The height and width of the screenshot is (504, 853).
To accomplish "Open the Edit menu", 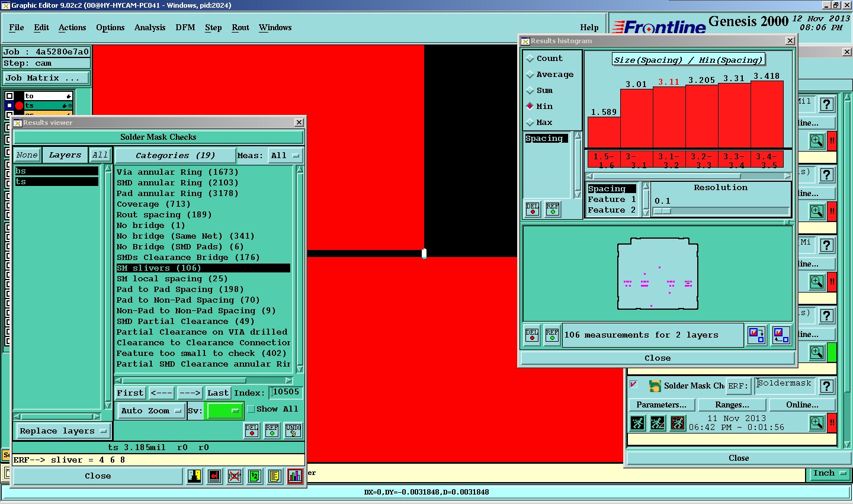I will click(x=41, y=28).
